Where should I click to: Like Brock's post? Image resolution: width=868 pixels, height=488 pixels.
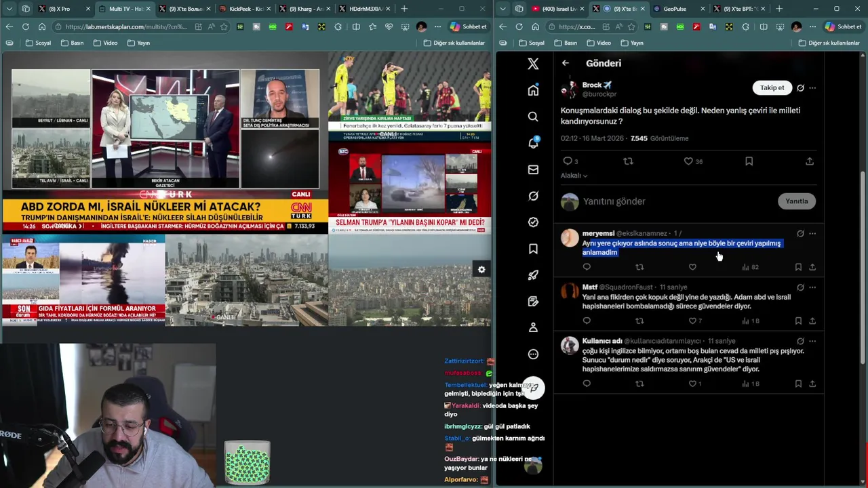click(688, 161)
